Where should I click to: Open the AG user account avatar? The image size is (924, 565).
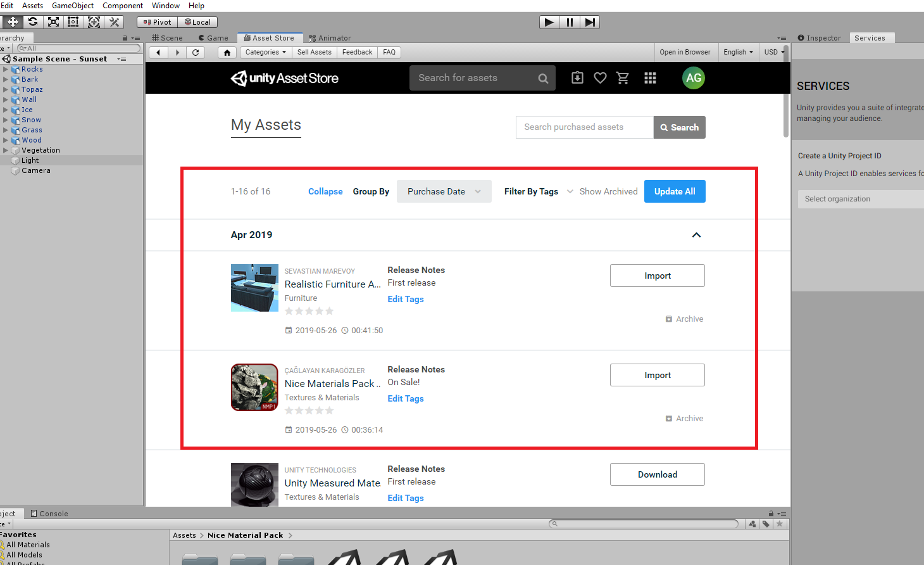[694, 78]
